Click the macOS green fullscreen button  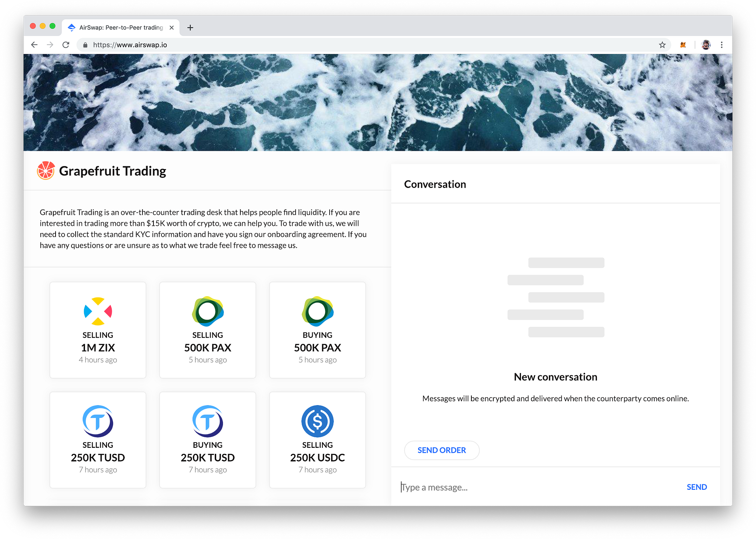53,26
